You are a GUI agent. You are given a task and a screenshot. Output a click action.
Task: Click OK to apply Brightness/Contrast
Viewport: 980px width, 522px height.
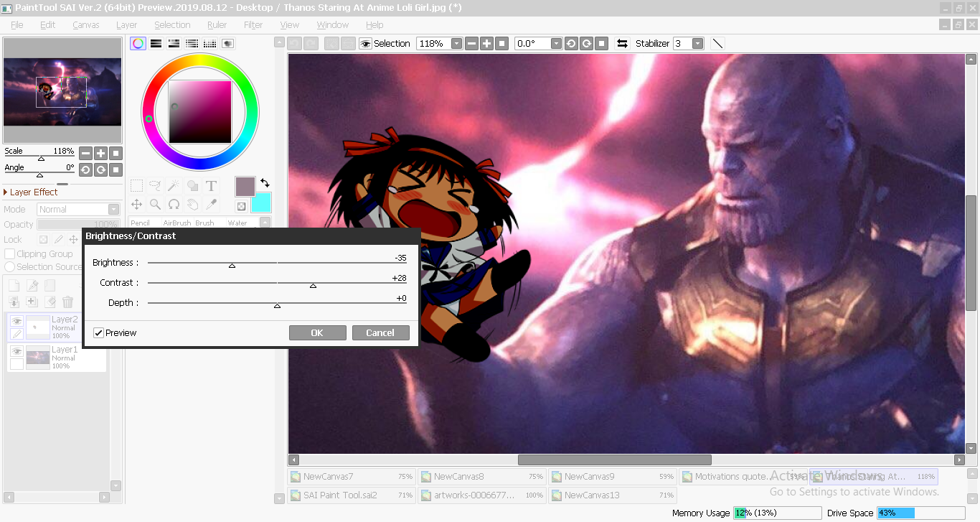pyautogui.click(x=317, y=332)
